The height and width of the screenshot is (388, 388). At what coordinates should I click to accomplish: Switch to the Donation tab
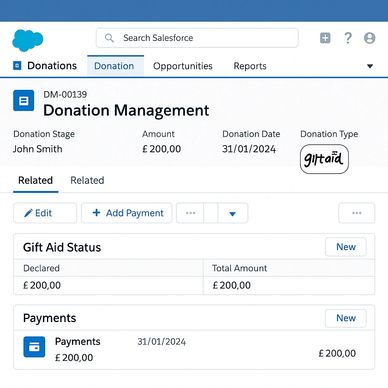115,66
